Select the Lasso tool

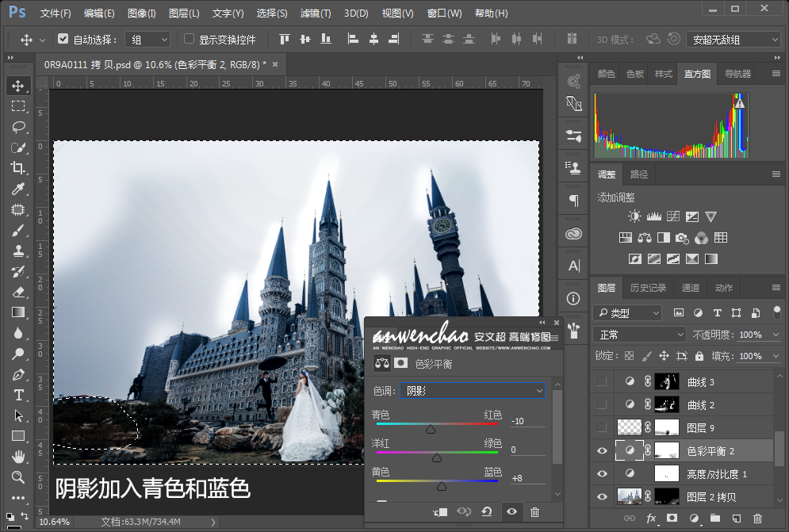coord(18,127)
